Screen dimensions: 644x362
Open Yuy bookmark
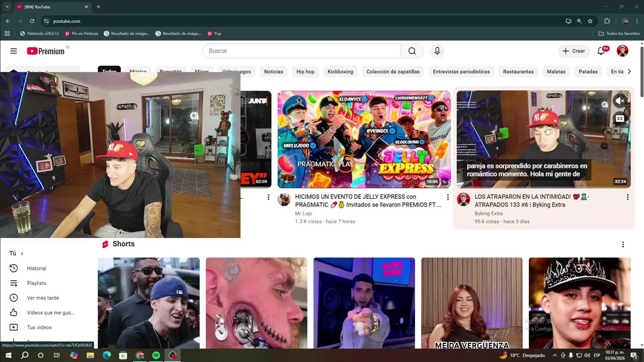point(214,34)
